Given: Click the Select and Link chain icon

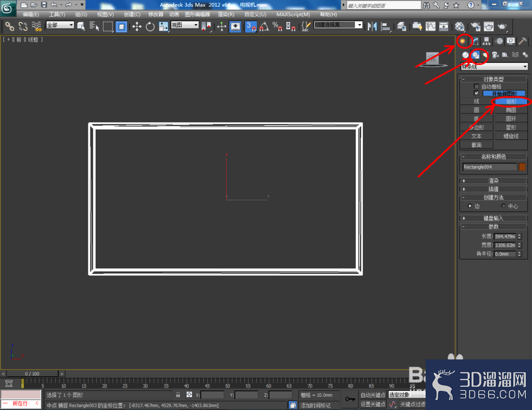Looking at the screenshot, I should coord(10,26).
